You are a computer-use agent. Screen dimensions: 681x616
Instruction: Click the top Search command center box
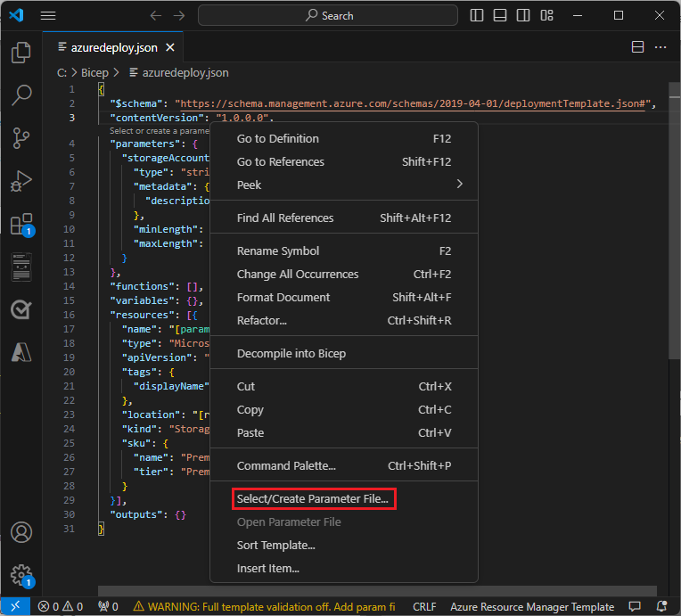pos(328,16)
